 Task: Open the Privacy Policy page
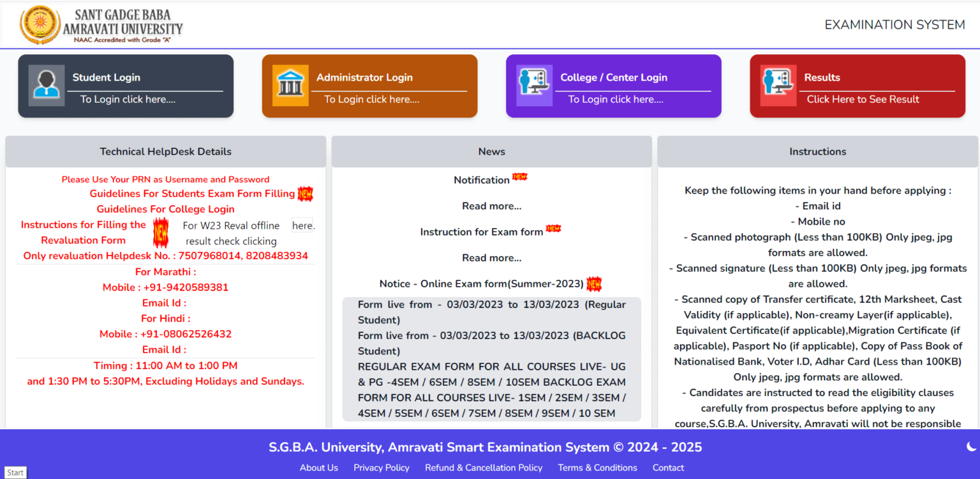381,468
